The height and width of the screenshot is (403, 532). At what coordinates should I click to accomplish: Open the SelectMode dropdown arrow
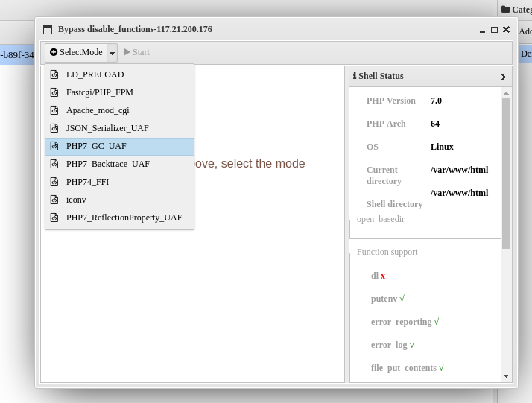(113, 53)
